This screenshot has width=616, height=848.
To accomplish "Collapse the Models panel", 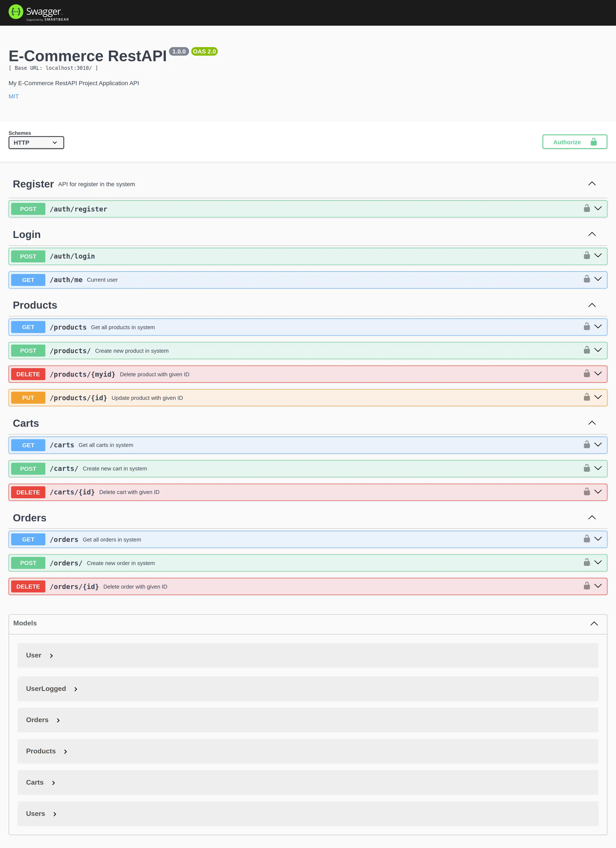I will [x=594, y=624].
